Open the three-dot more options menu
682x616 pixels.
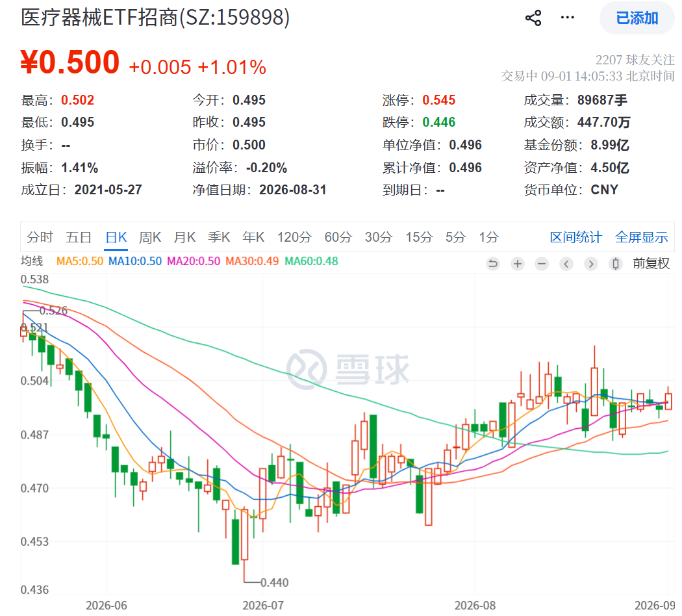(x=567, y=18)
